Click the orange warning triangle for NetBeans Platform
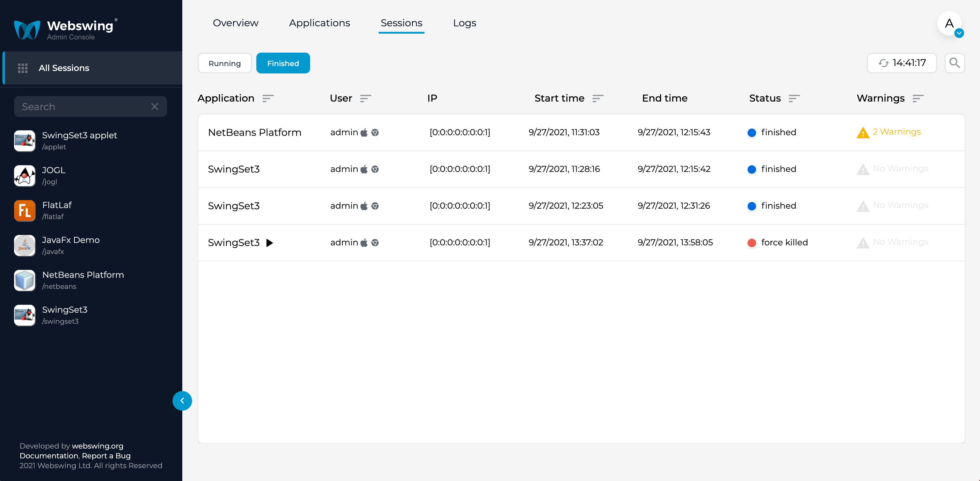The image size is (980, 481). 863,132
